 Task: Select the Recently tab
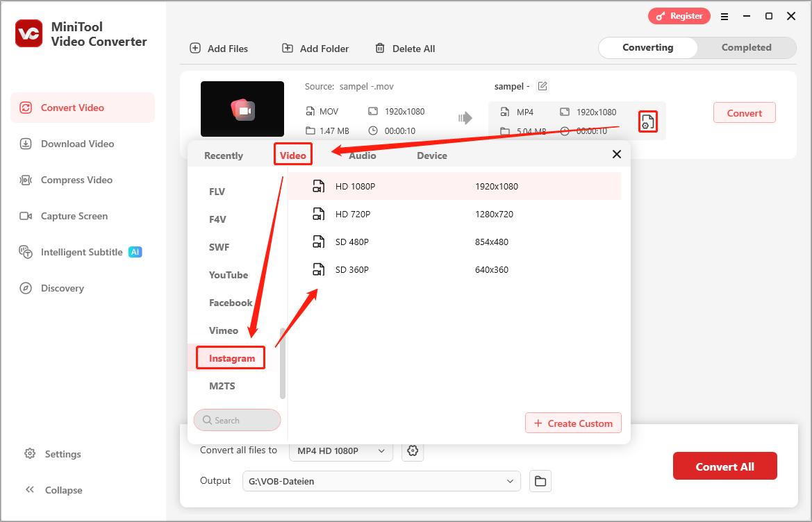tap(224, 155)
